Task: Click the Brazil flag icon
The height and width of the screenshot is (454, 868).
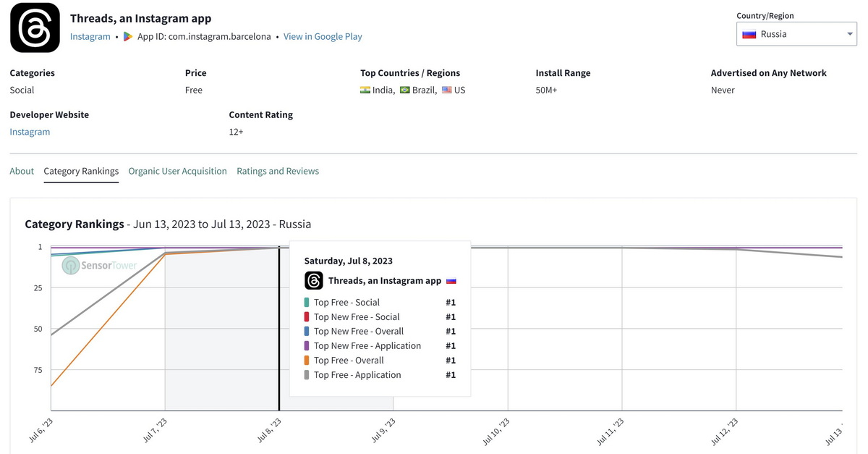Action: pyautogui.click(x=405, y=90)
